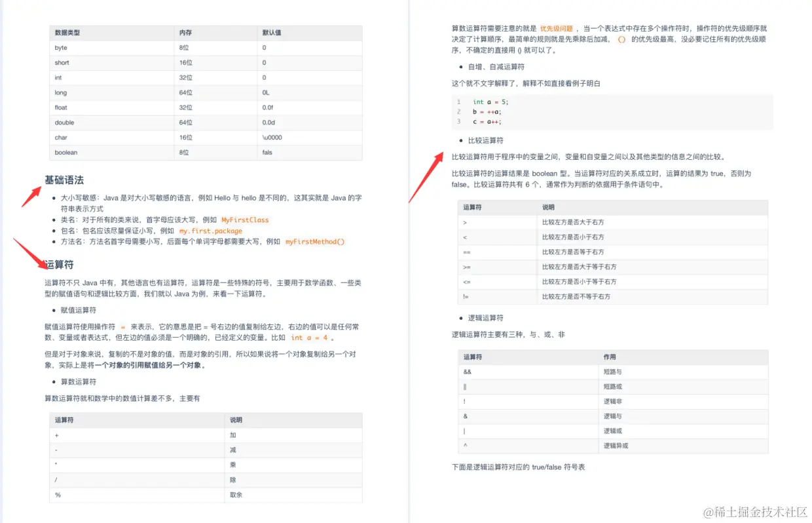Click the double data type cell
The width and height of the screenshot is (812, 523).
[x=112, y=123]
